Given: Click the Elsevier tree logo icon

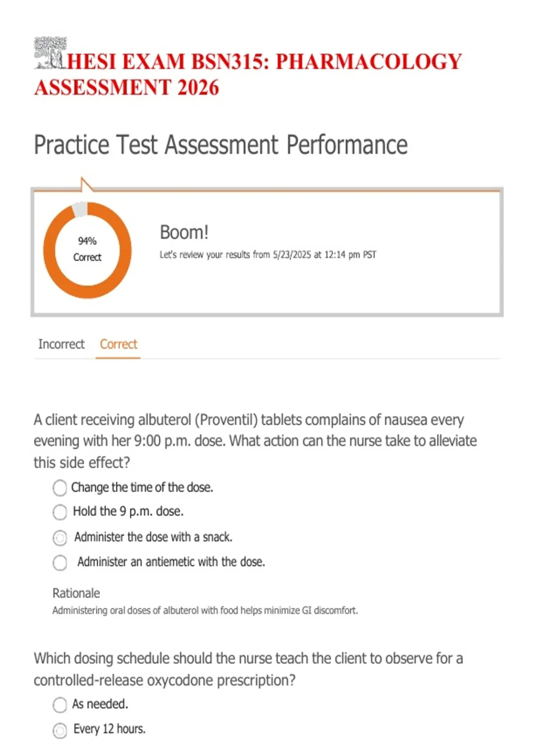Looking at the screenshot, I should pyautogui.click(x=51, y=53).
